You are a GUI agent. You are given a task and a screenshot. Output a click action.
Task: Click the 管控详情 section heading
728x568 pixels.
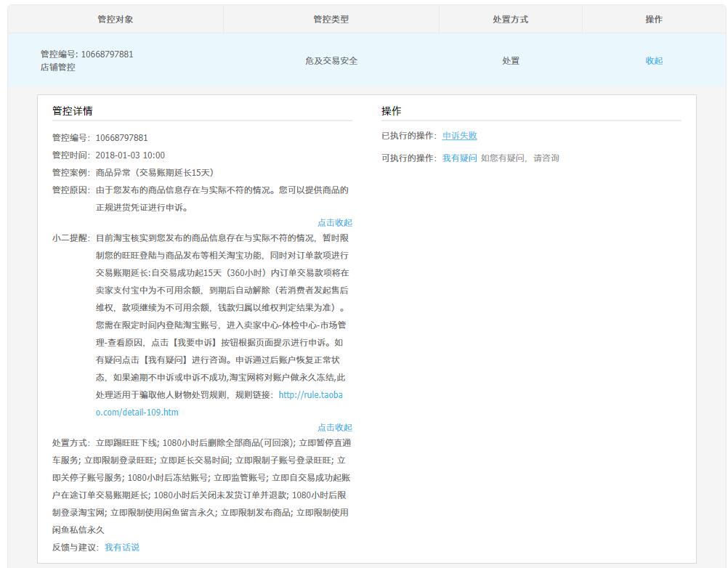[x=73, y=111]
